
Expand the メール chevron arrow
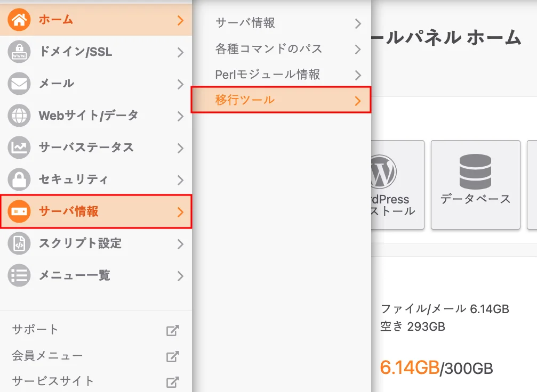(x=180, y=84)
